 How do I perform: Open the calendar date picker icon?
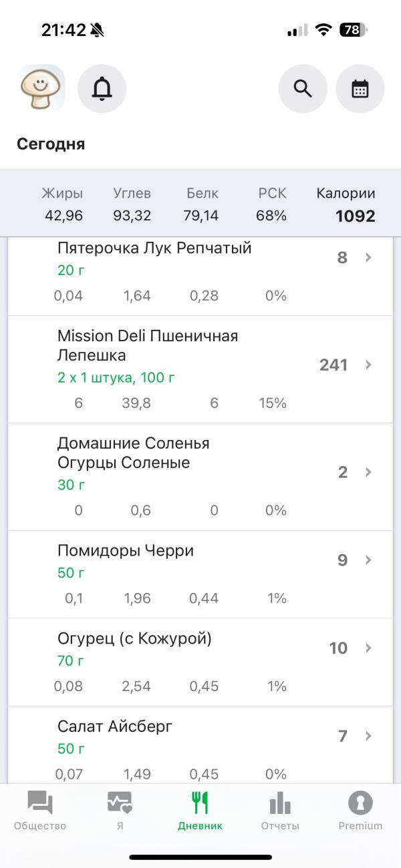pos(360,88)
